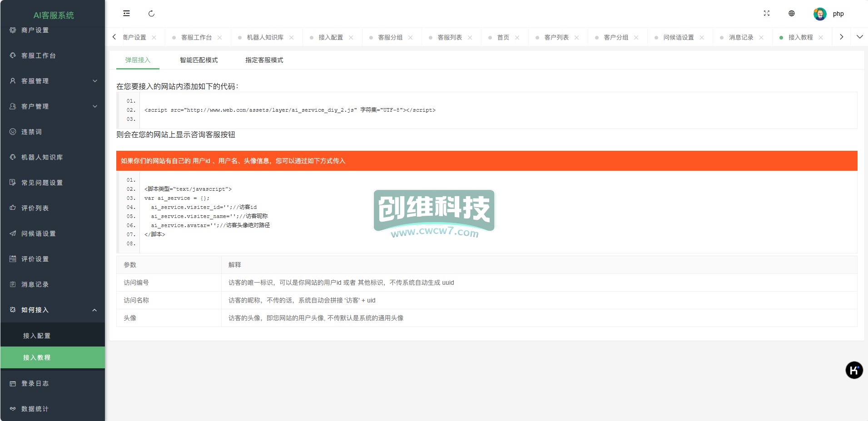The width and height of the screenshot is (868, 421).
Task: Open the 客服分组 page tab
Action: tap(391, 37)
